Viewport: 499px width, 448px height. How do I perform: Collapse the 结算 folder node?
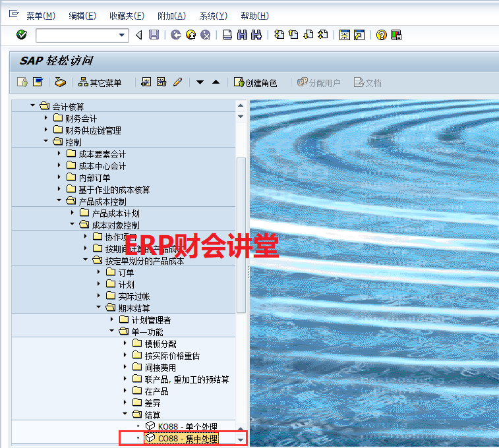[125, 414]
